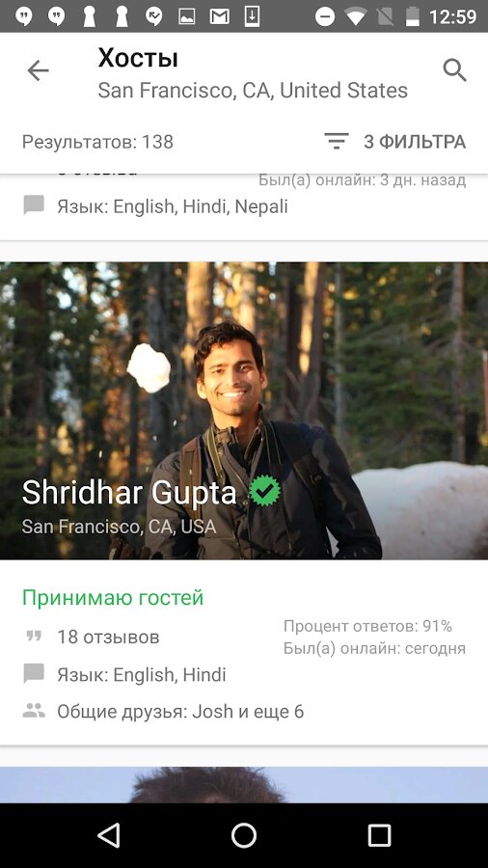Tap the Android back triangle button

(109, 835)
